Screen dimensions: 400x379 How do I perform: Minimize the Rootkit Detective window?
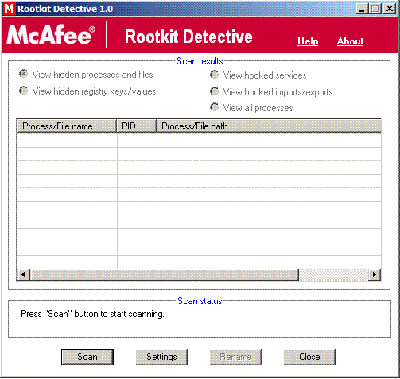[361, 8]
